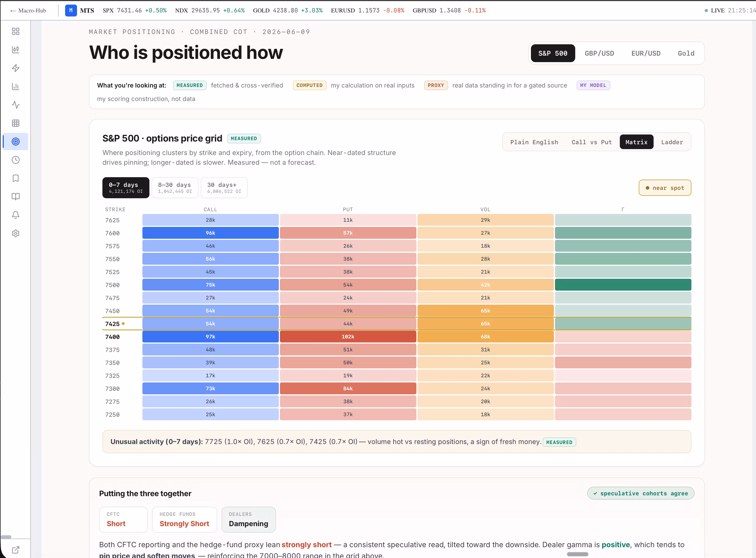Choose the 0–7 days expiry bucket
This screenshot has height=558, width=756.
tap(126, 188)
